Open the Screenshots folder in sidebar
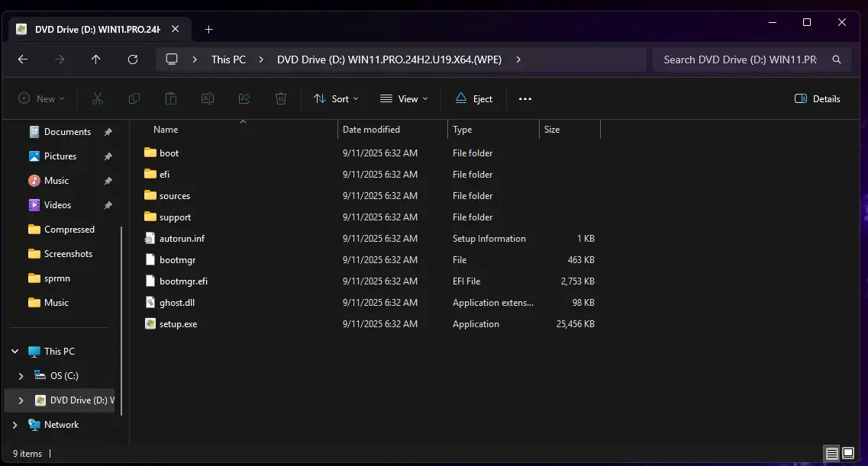The width and height of the screenshot is (868, 466). 67,254
